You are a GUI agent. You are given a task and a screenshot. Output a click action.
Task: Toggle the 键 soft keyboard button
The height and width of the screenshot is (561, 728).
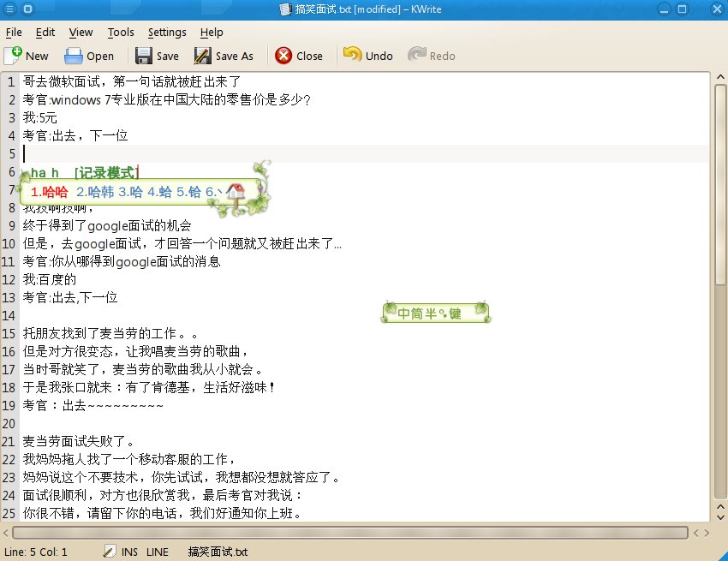coord(455,313)
